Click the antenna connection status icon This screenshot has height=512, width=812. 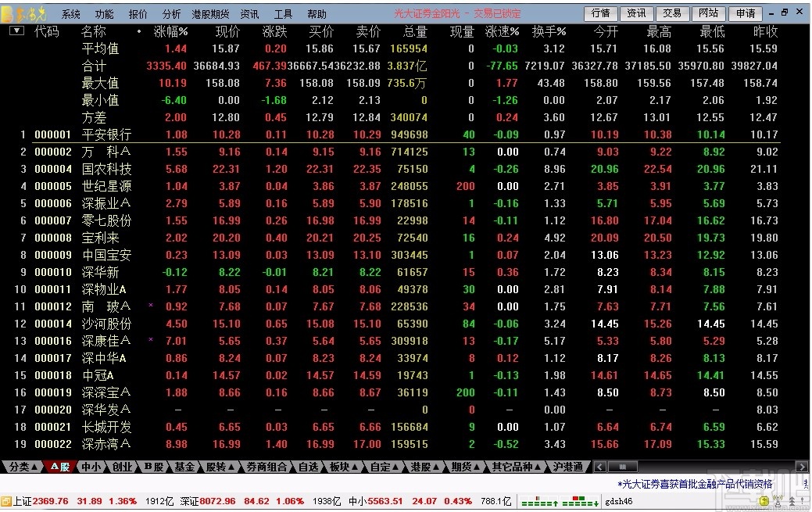pos(778,501)
